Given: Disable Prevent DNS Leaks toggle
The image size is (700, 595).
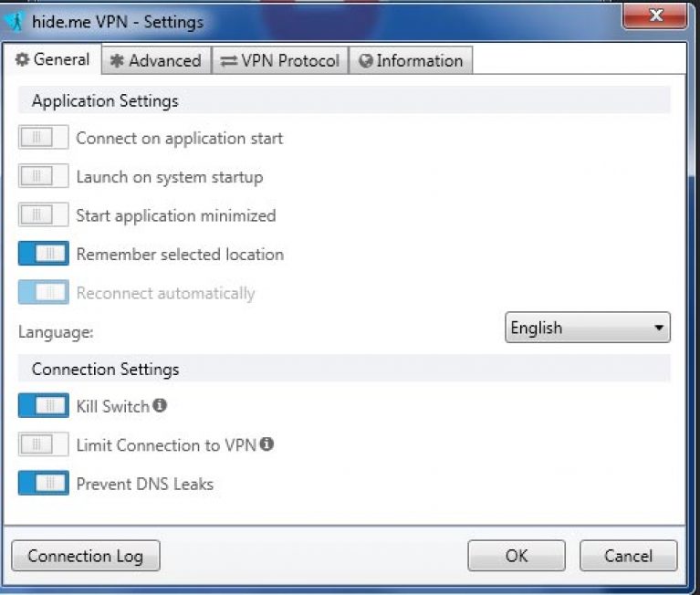Looking at the screenshot, I should click(43, 483).
